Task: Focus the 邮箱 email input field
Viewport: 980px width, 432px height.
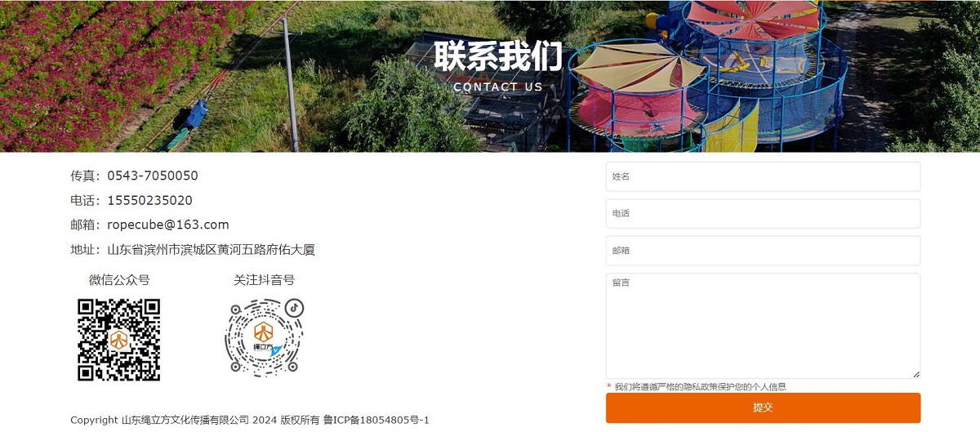Action: (x=763, y=251)
